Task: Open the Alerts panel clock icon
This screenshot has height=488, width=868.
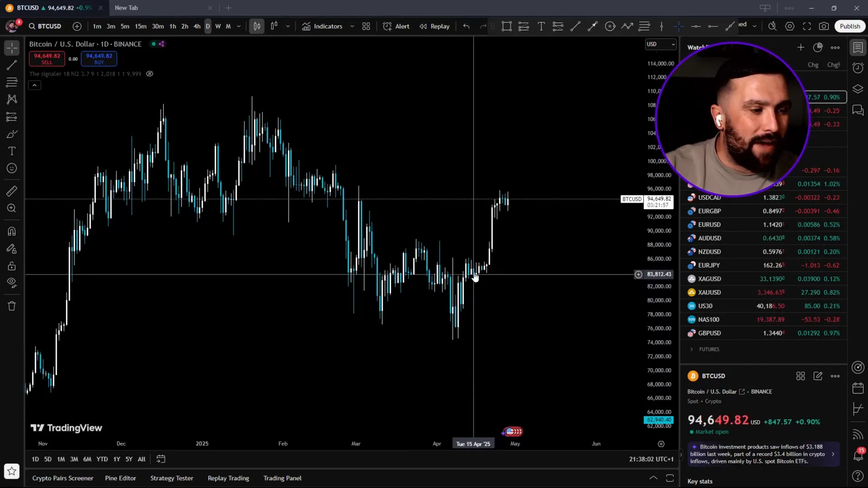Action: (858, 68)
